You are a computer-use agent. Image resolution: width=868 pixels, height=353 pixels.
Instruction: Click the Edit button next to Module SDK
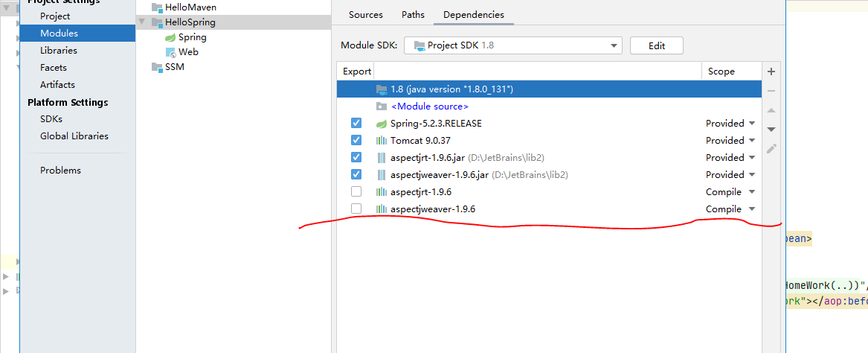click(x=657, y=46)
